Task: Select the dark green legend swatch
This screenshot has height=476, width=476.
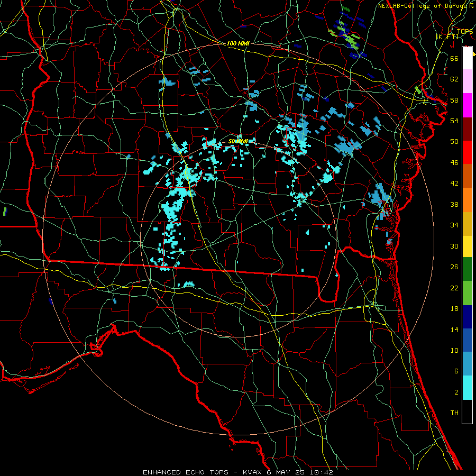Action: (467, 269)
